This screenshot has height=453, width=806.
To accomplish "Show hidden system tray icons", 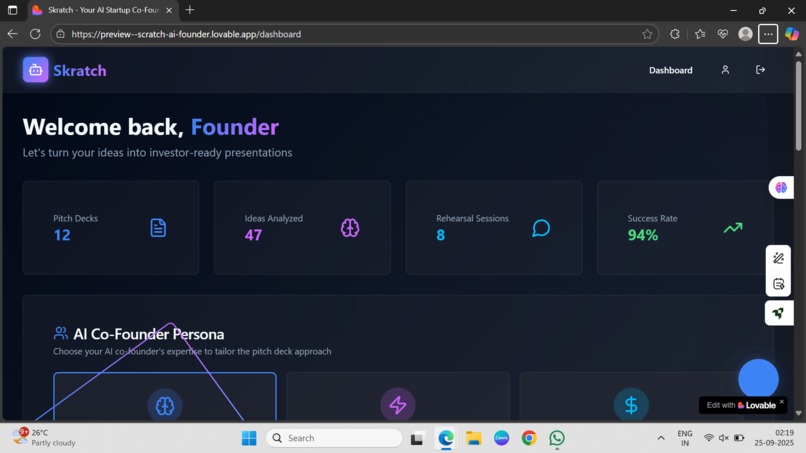I will [x=661, y=438].
